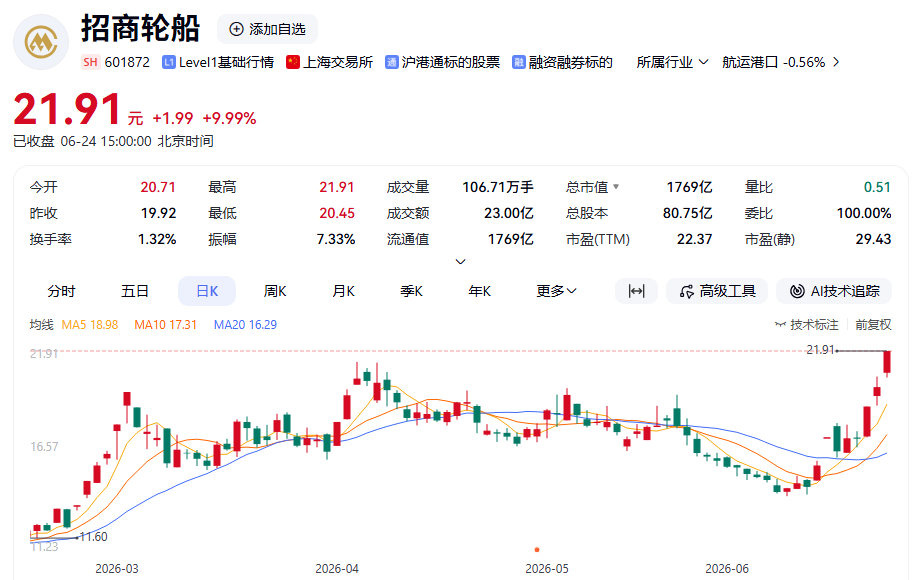Click the 沪港通标的股票 badge icon
The width and height of the screenshot is (917, 580).
(391, 62)
